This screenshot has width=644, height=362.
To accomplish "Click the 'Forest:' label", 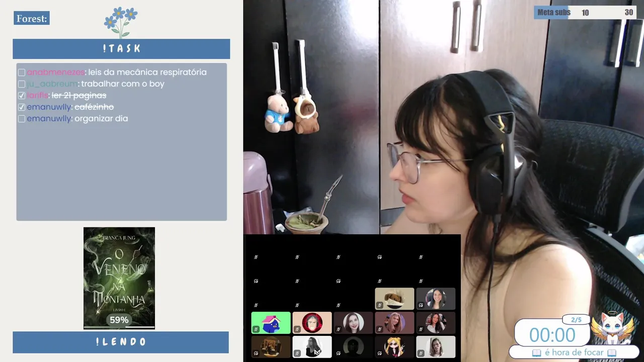I will pos(32,19).
